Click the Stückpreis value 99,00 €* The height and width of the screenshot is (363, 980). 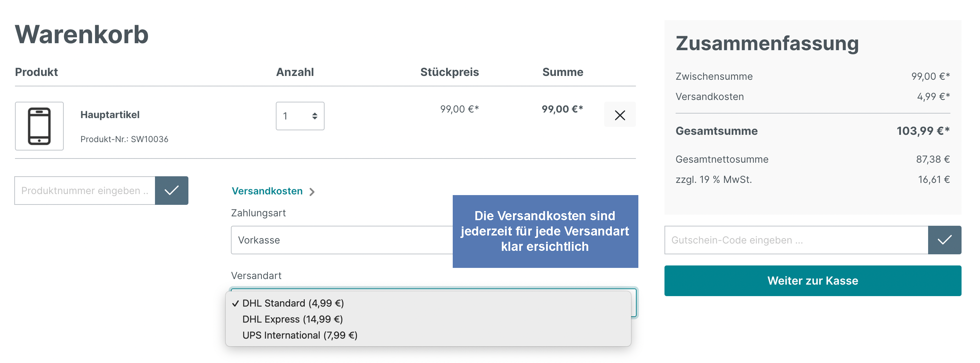click(459, 109)
